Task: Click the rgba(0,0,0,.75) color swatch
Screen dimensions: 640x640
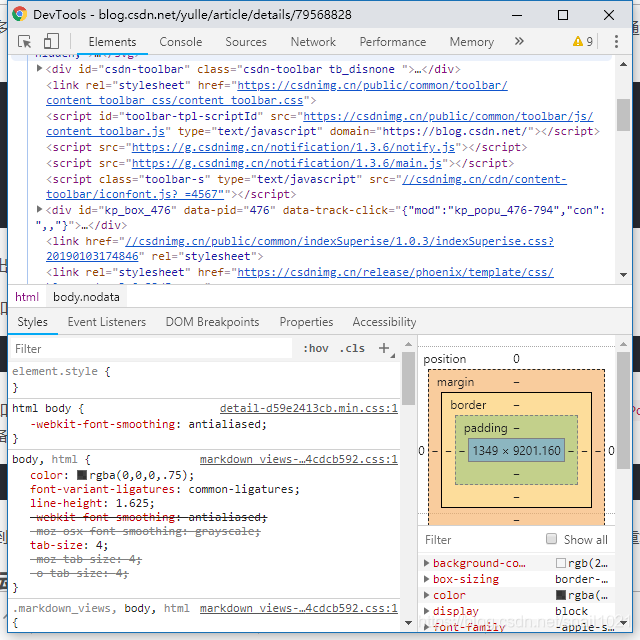Action: tap(82, 475)
